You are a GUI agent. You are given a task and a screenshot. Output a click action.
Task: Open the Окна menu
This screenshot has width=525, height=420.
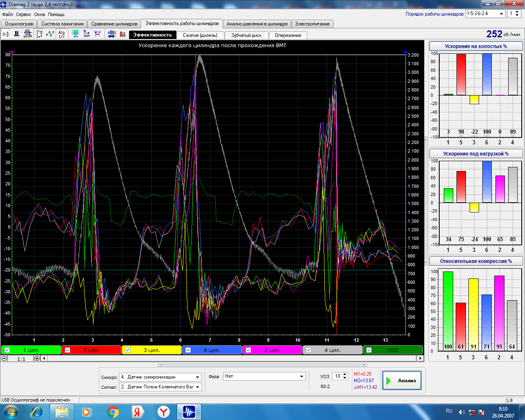point(39,14)
